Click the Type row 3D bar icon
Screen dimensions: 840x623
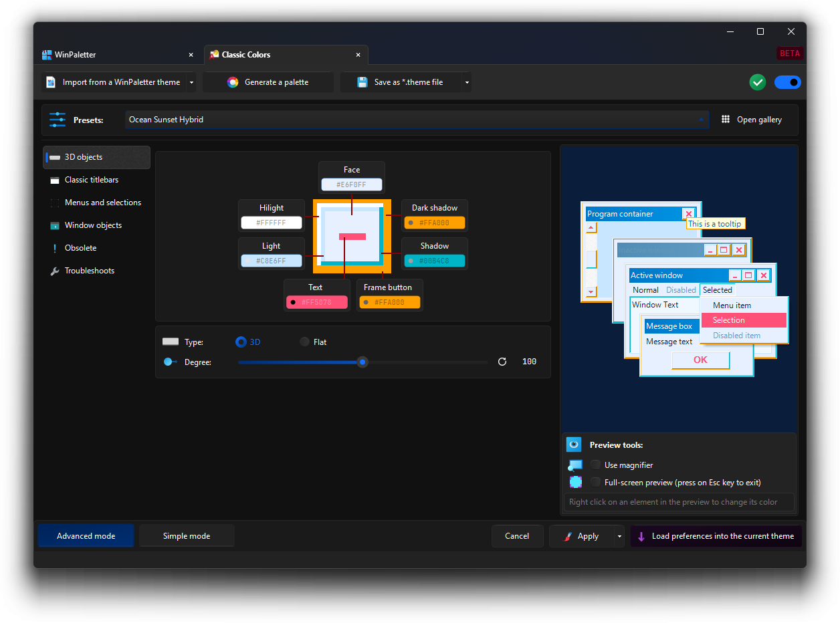click(x=171, y=342)
